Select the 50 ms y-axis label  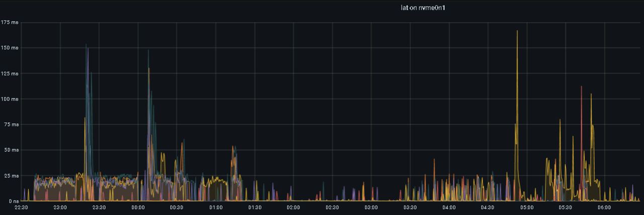pos(11,150)
